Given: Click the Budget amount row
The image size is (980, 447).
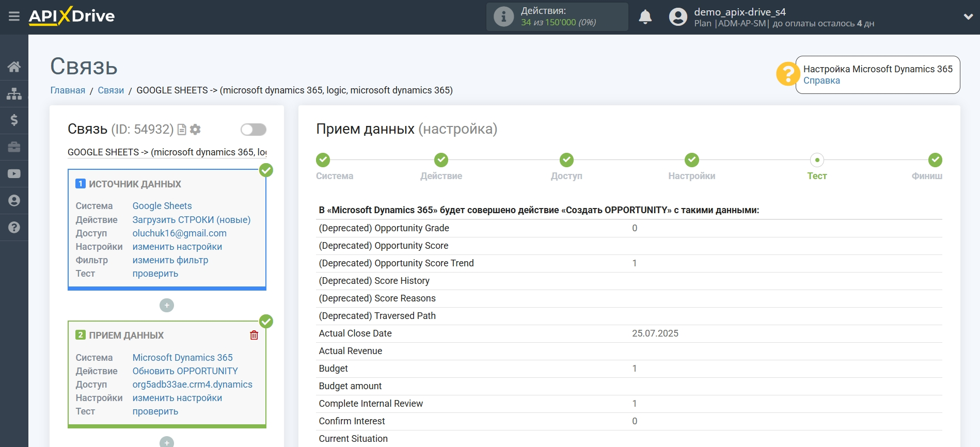Looking at the screenshot, I should pos(629,386).
